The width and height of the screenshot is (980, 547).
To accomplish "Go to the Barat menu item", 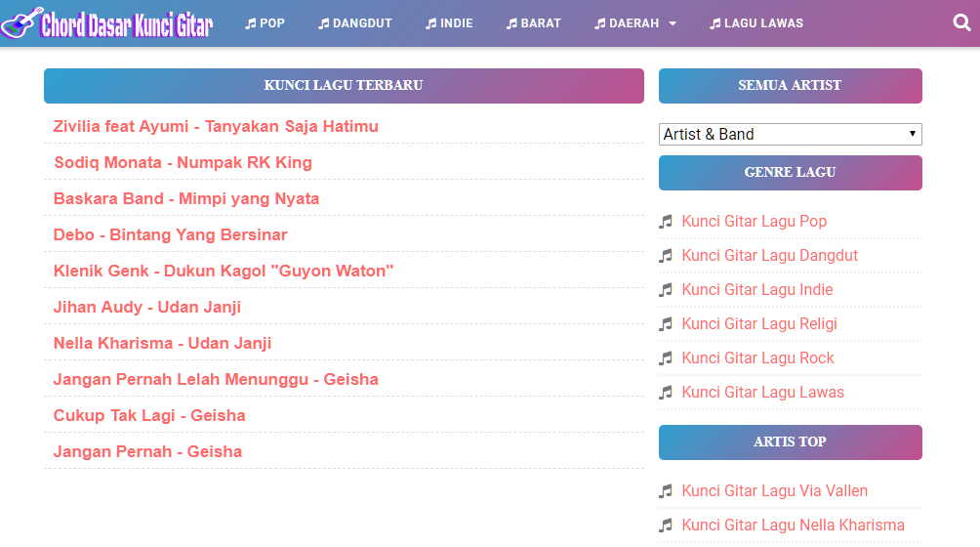I will pos(534,23).
